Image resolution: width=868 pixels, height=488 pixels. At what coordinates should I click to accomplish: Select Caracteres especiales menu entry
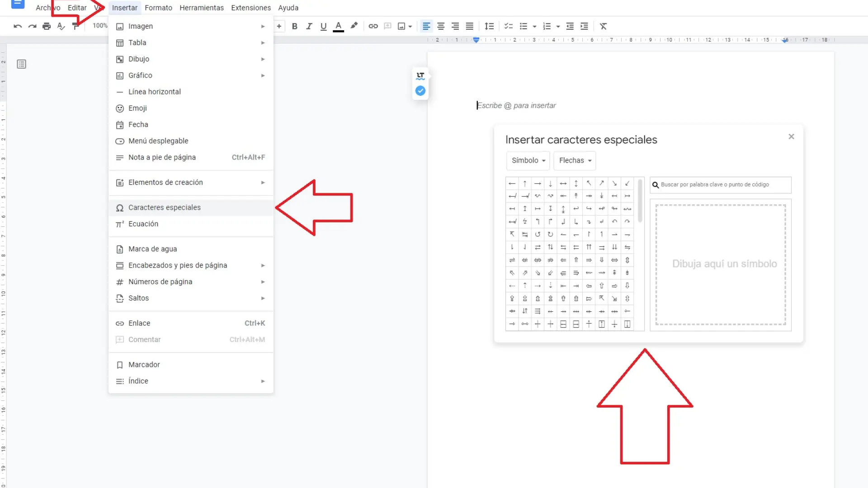(165, 207)
